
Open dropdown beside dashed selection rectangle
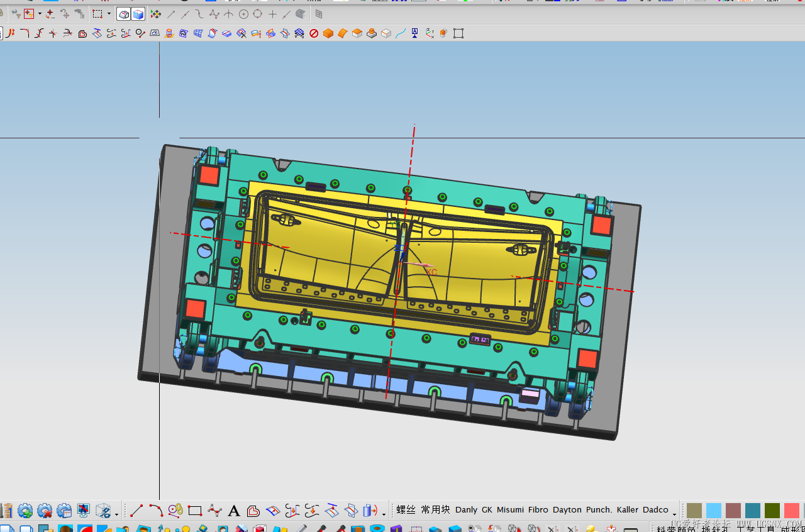(x=109, y=14)
